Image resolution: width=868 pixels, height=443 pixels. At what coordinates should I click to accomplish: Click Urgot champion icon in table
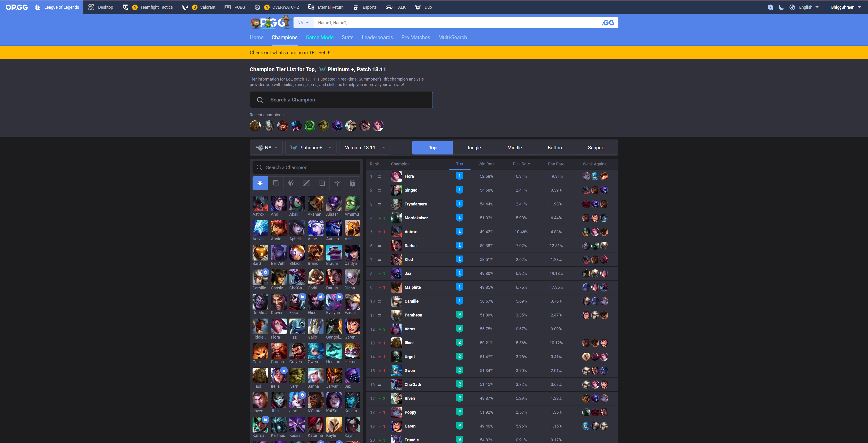pos(396,357)
